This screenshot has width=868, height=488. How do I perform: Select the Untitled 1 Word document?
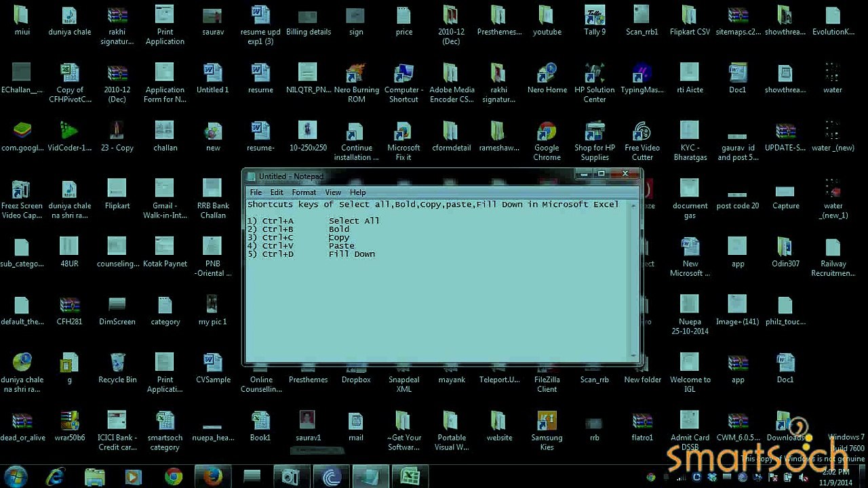pyautogui.click(x=213, y=79)
